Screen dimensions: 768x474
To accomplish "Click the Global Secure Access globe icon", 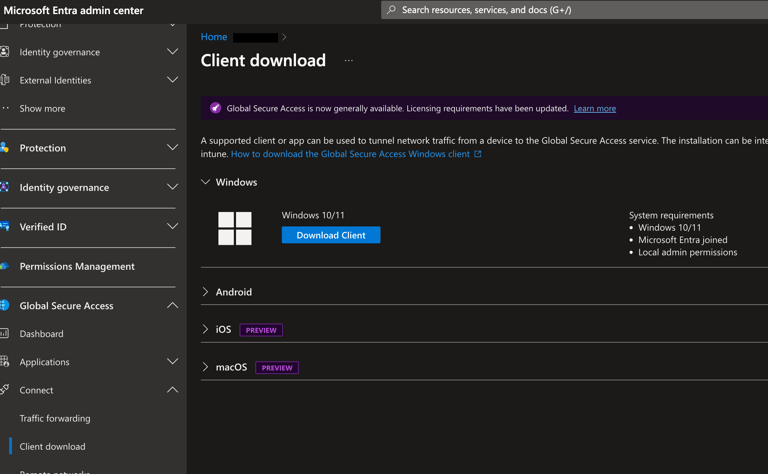I will click(x=4, y=305).
